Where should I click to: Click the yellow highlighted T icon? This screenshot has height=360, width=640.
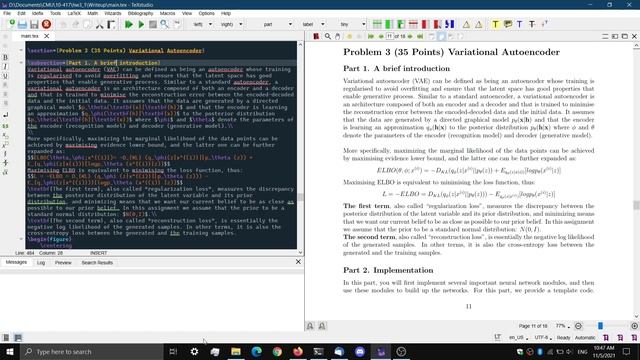pyautogui.click(x=495, y=24)
